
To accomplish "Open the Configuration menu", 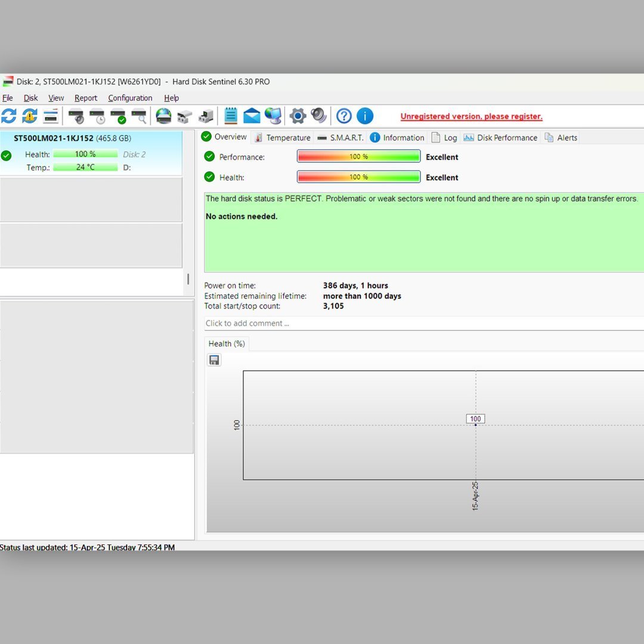I will pos(130,98).
